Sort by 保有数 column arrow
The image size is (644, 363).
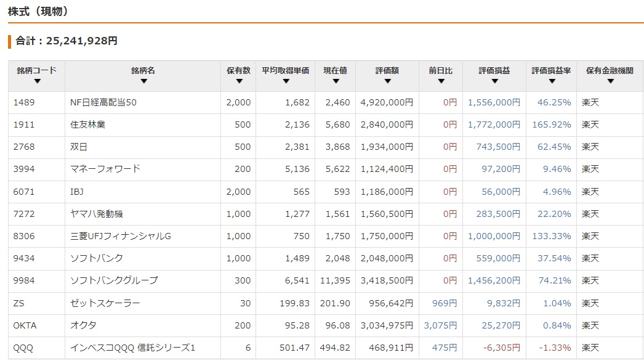point(239,81)
